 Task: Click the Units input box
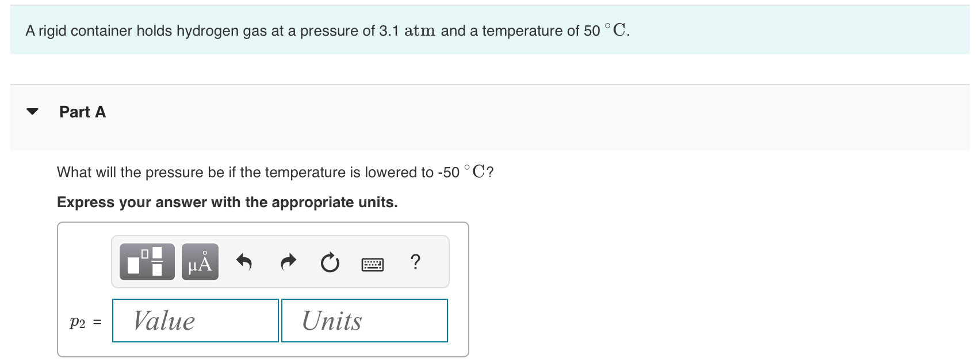click(x=364, y=321)
